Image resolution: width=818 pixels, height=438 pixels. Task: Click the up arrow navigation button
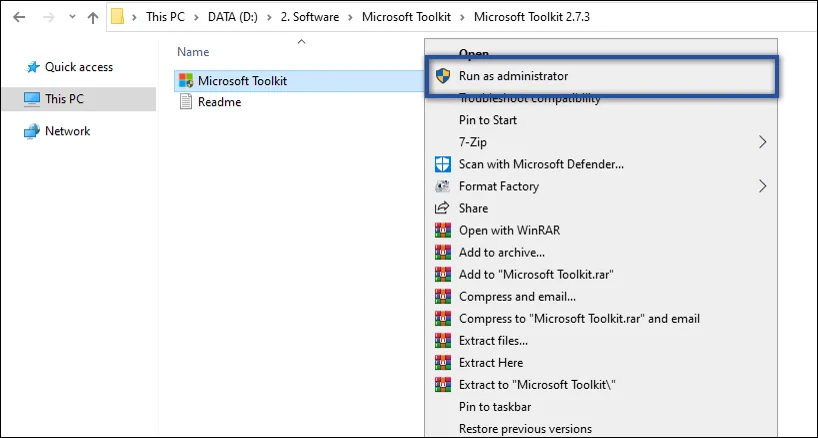point(93,18)
